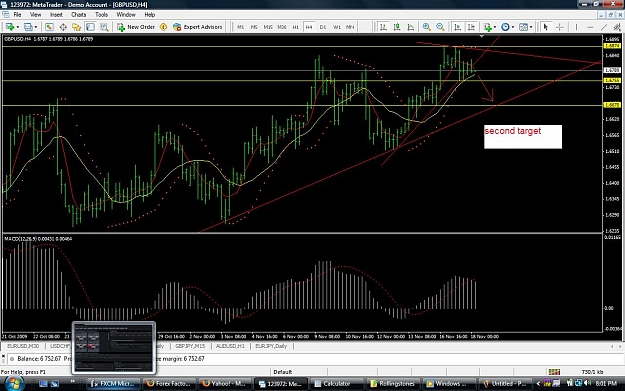This screenshot has width=625, height=391.
Task: Click the New Order button
Action: [x=136, y=27]
